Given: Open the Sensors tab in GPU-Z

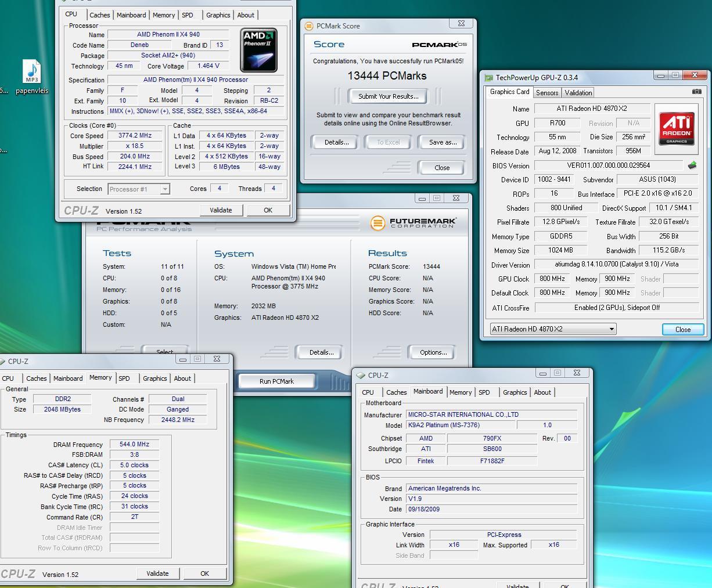Looking at the screenshot, I should (547, 93).
